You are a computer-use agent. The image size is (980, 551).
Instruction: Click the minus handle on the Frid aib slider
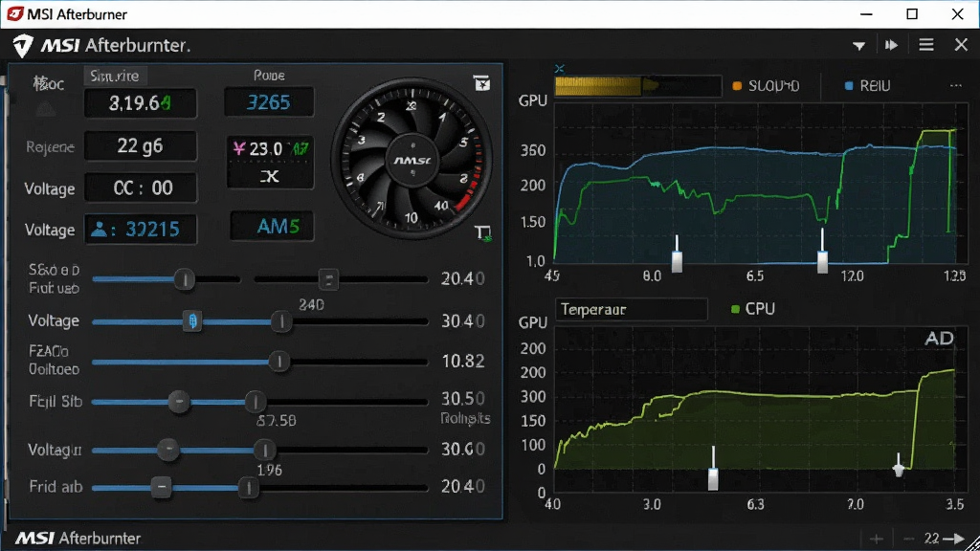161,487
